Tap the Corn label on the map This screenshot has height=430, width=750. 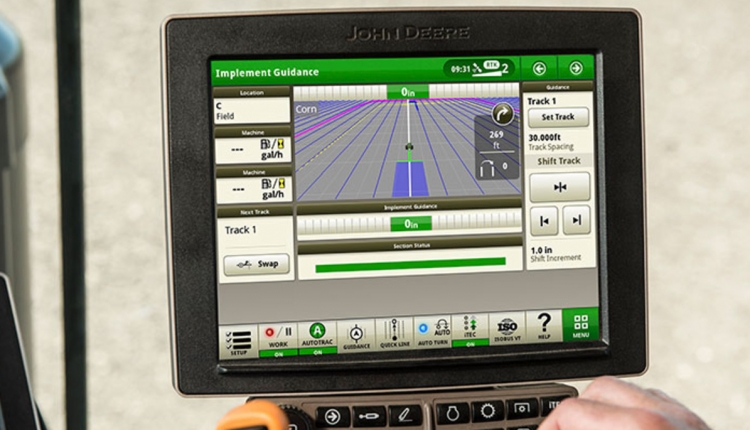[306, 109]
